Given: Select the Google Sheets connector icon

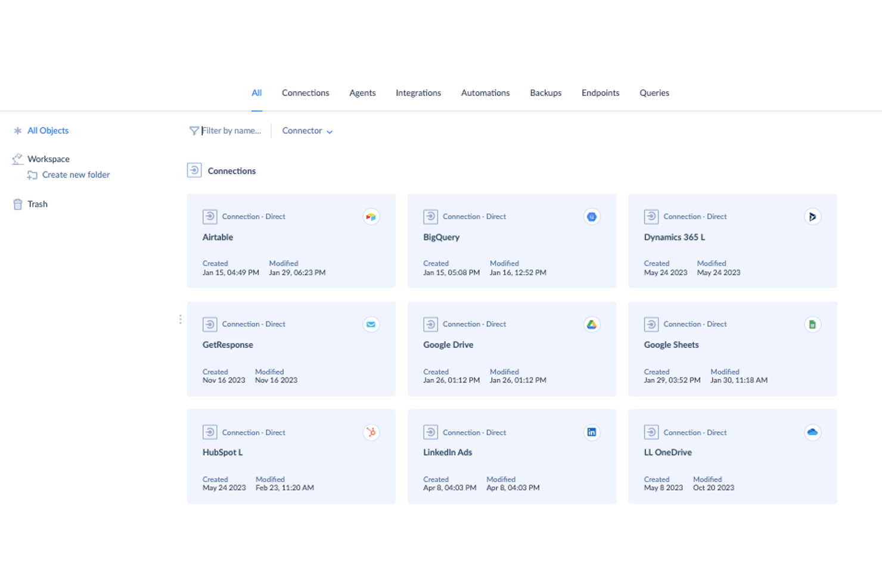Looking at the screenshot, I should pos(812,324).
